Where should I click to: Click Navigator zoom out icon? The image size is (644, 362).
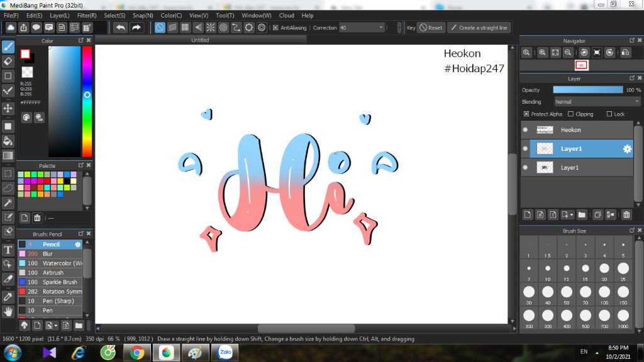568,53
